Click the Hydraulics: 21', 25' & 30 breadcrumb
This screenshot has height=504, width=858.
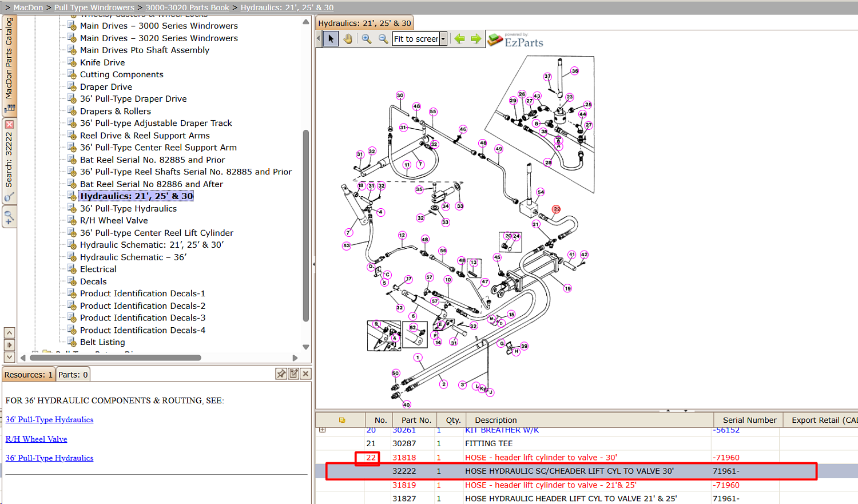pyautogui.click(x=287, y=7)
